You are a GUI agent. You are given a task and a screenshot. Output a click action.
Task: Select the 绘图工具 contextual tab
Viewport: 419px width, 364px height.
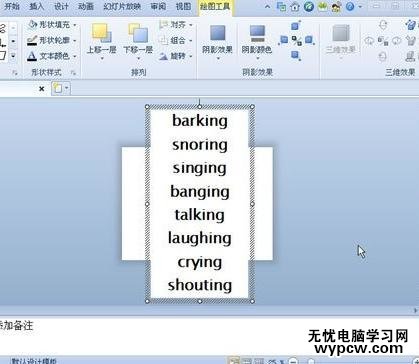pos(215,6)
